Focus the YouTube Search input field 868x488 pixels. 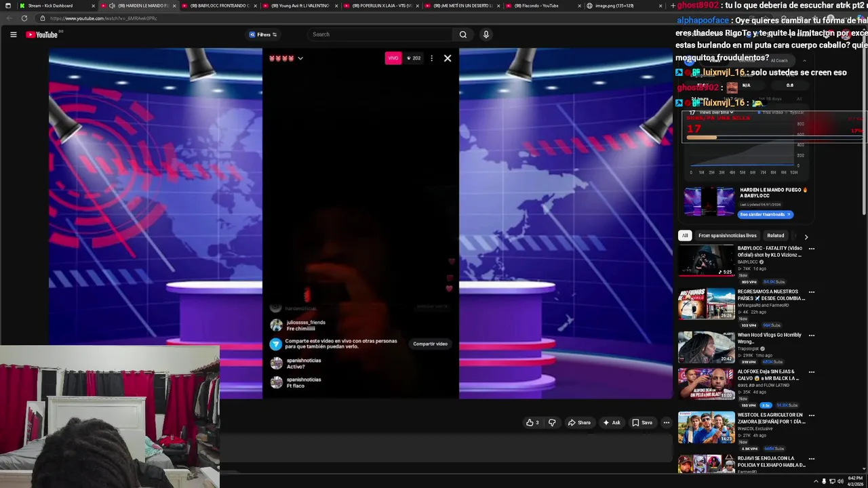tap(381, 35)
